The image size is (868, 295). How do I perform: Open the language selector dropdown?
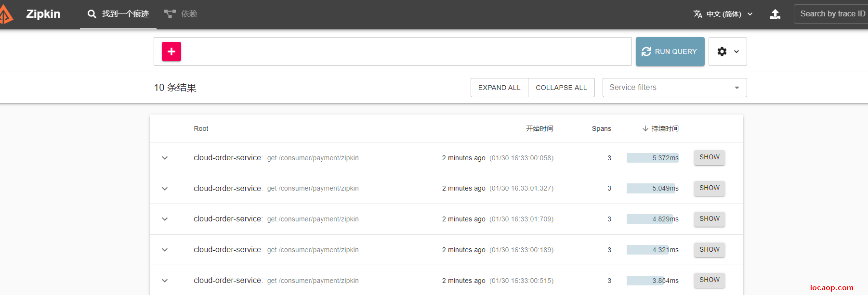(723, 14)
